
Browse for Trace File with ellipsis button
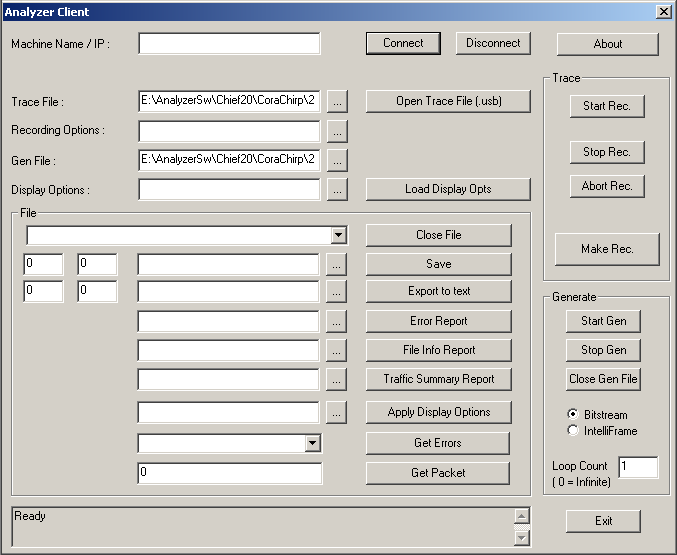pos(337,101)
